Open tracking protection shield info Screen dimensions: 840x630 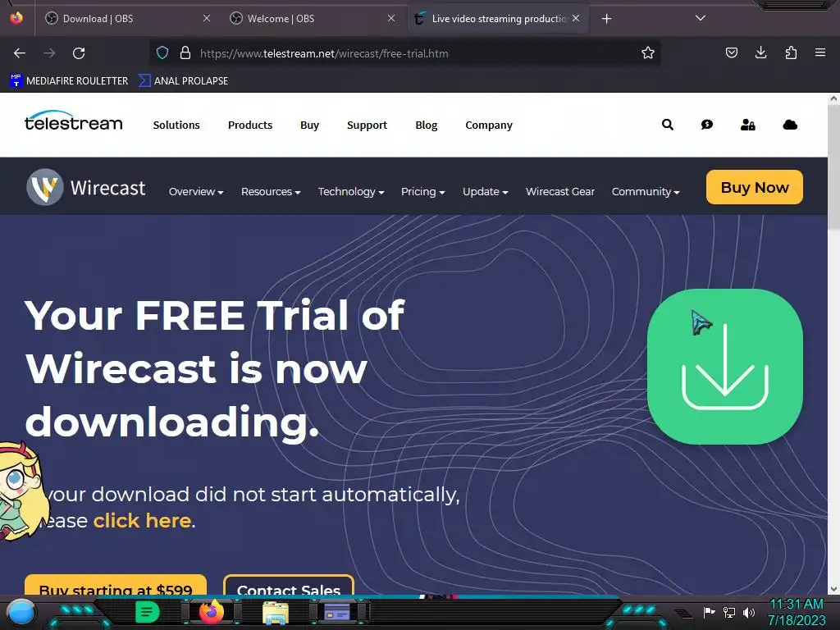tap(162, 53)
